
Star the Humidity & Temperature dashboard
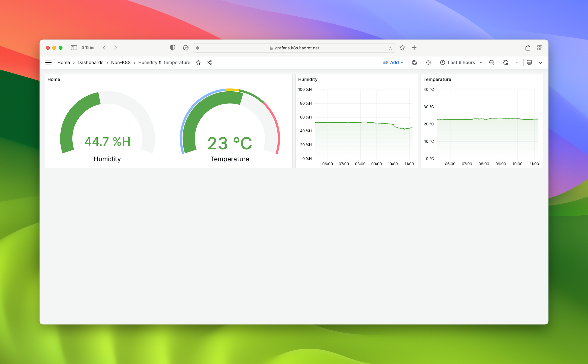(198, 63)
